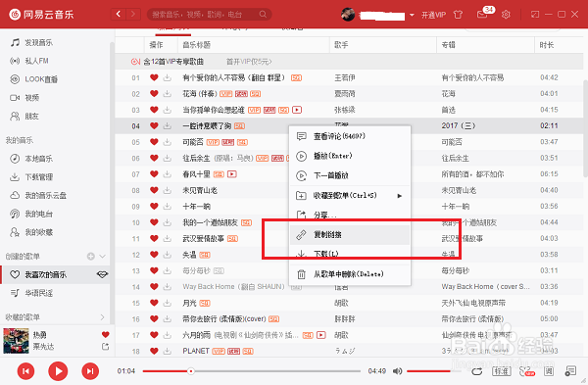The image size is (588, 385).
Task: Choose 复制链接 in context menu
Action: pyautogui.click(x=350, y=235)
